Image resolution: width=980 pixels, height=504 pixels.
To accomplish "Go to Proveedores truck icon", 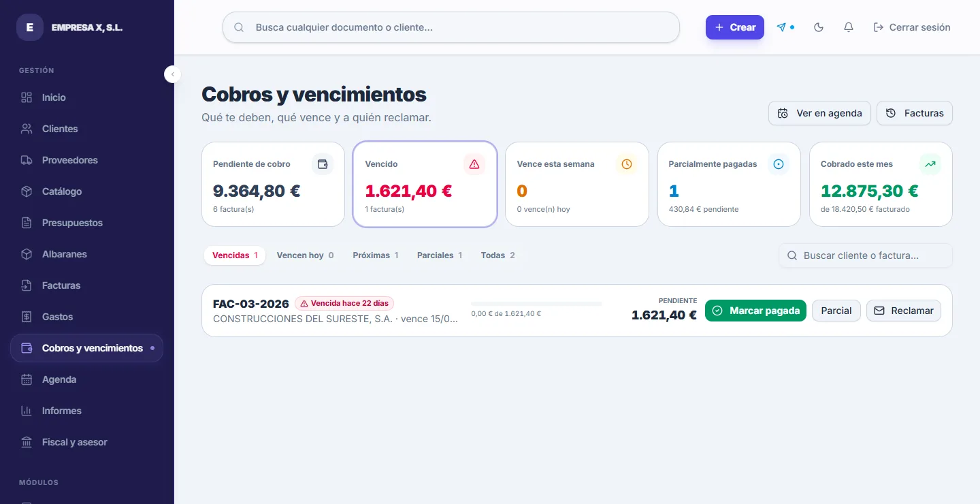I will (x=27, y=160).
